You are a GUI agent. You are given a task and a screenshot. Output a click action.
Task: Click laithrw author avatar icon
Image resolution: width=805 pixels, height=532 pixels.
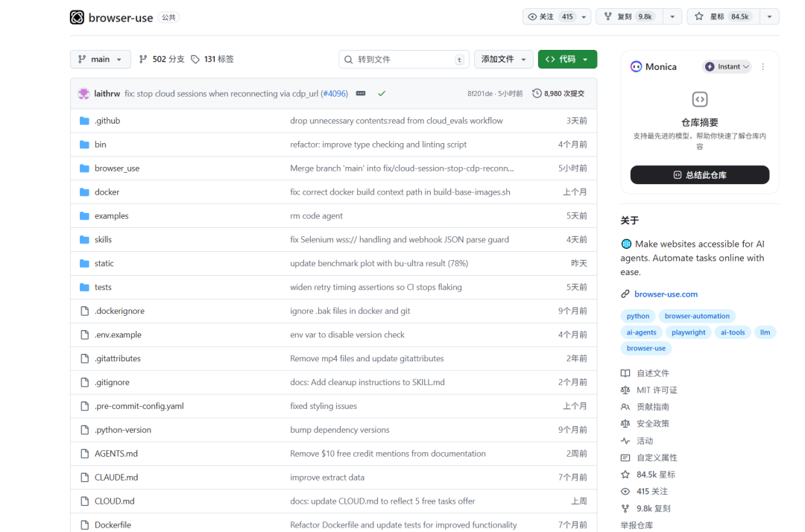83,94
